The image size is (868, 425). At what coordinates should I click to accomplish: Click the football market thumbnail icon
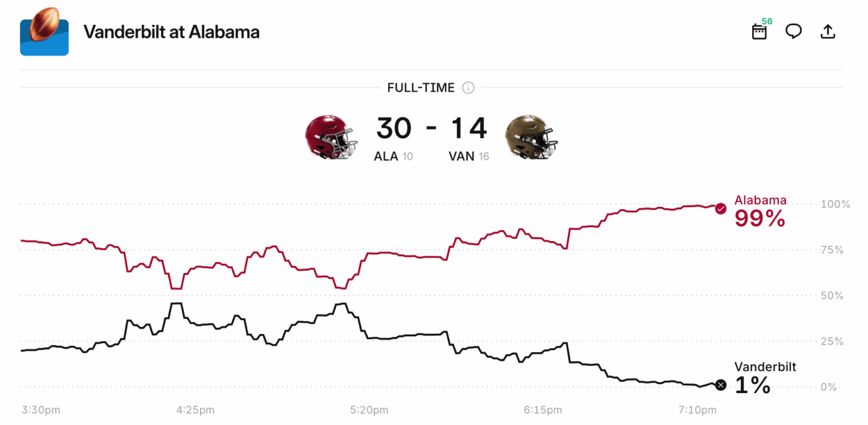pyautogui.click(x=44, y=31)
